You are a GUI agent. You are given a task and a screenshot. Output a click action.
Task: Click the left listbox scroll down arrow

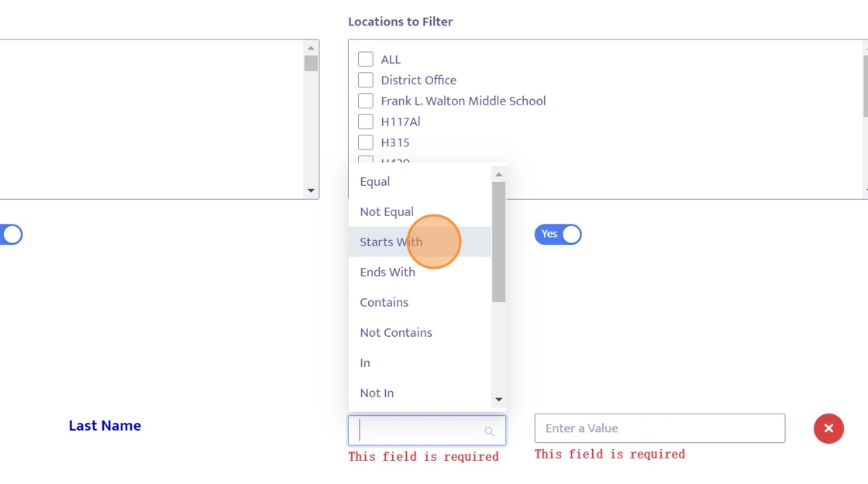click(x=311, y=191)
